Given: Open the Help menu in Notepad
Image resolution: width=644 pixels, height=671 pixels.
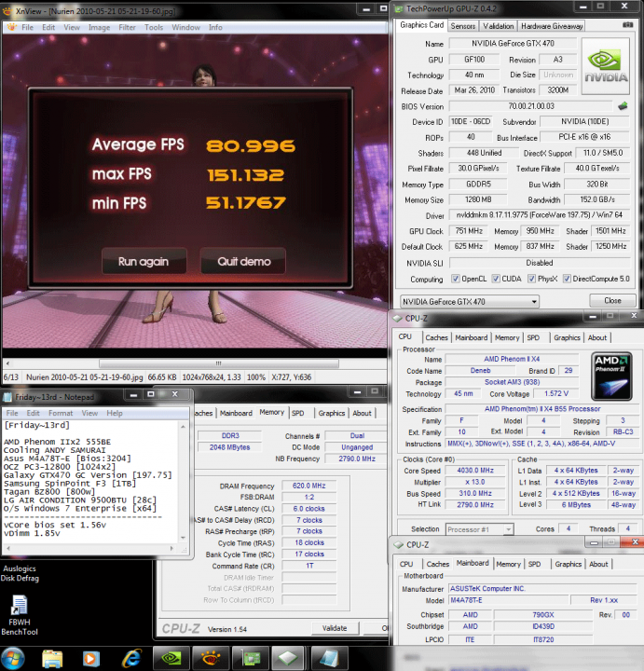Looking at the screenshot, I should point(115,413).
